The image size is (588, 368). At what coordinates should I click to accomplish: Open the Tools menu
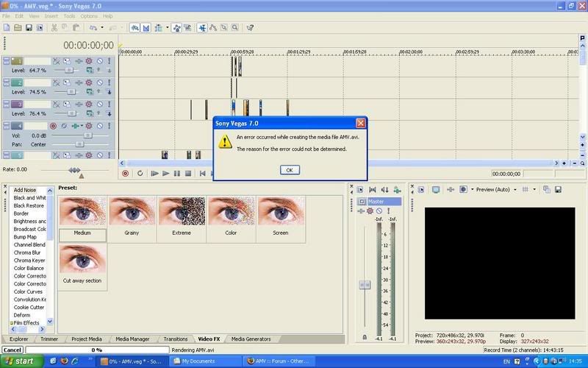tap(69, 16)
